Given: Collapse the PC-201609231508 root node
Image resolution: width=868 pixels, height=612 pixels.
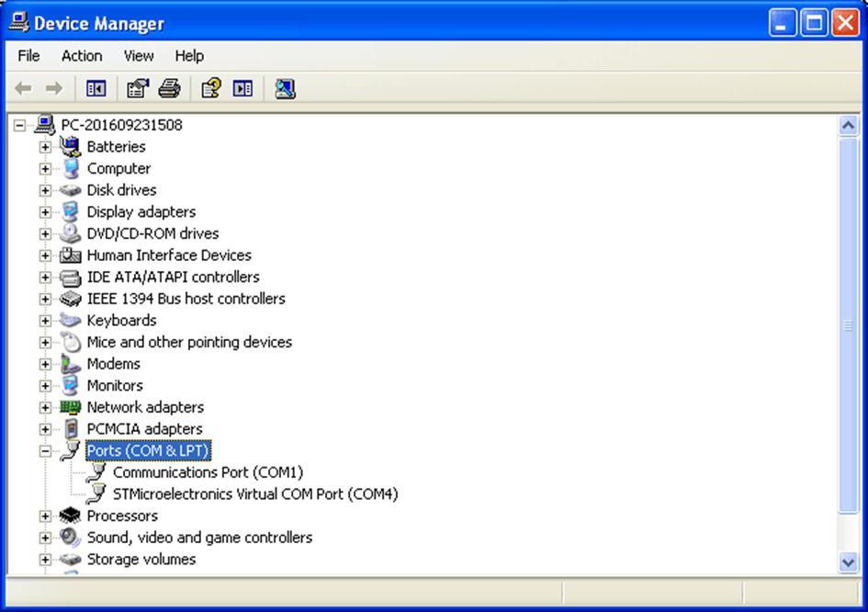Looking at the screenshot, I should tap(19, 125).
